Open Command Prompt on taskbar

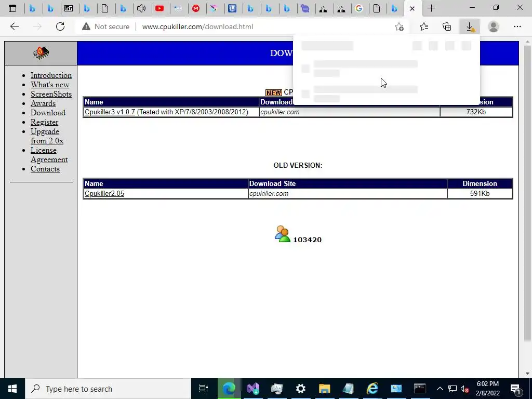pyautogui.click(x=420, y=389)
